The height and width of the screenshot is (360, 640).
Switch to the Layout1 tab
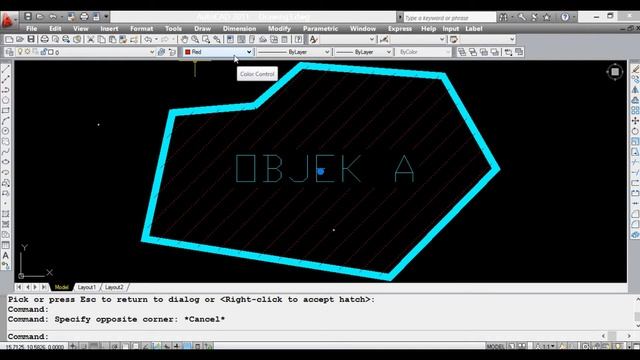point(87,287)
